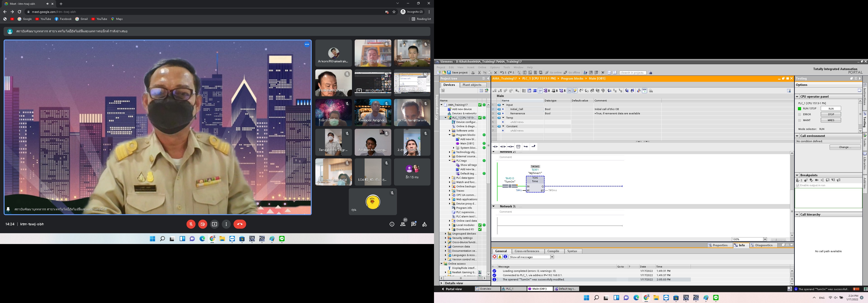Open the Online menu
868x303 pixels.
[x=482, y=67]
